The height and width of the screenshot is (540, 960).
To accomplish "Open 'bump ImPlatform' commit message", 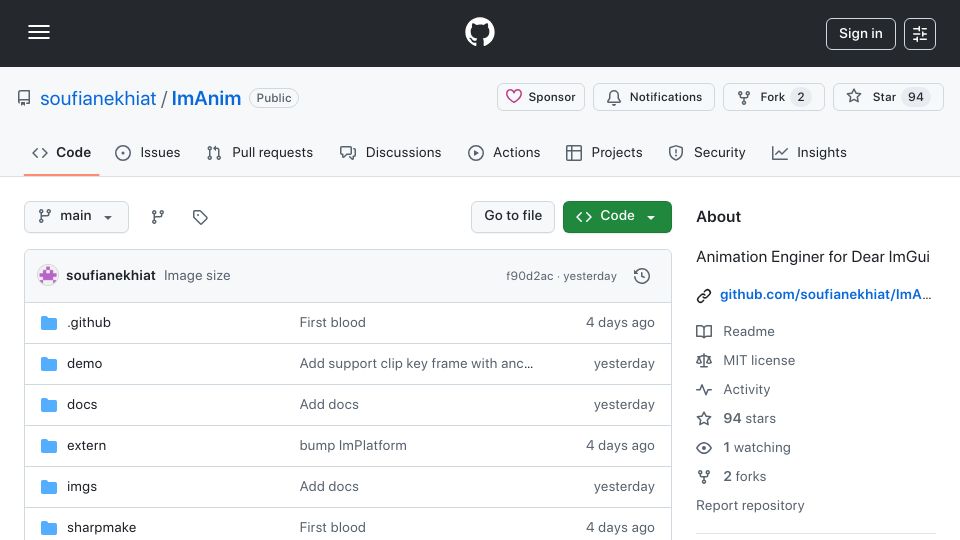I will click(353, 446).
